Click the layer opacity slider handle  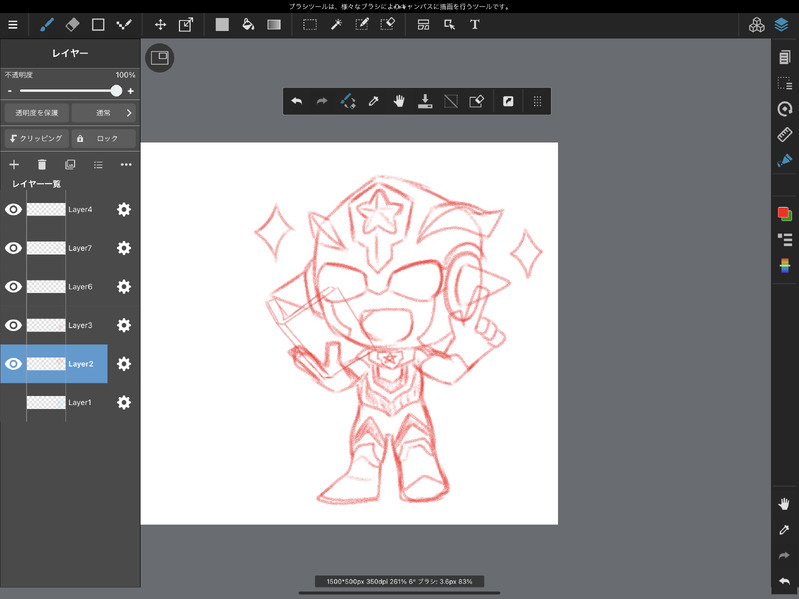117,90
